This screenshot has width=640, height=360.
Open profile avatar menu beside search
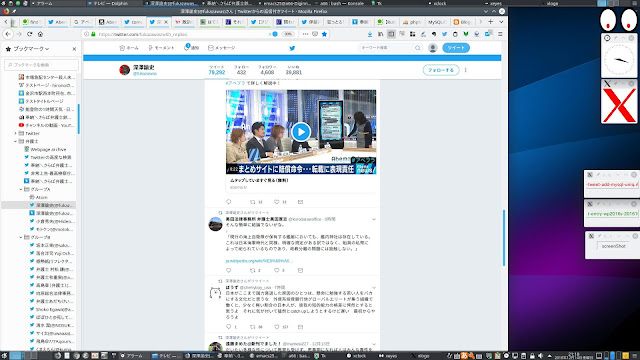433,48
